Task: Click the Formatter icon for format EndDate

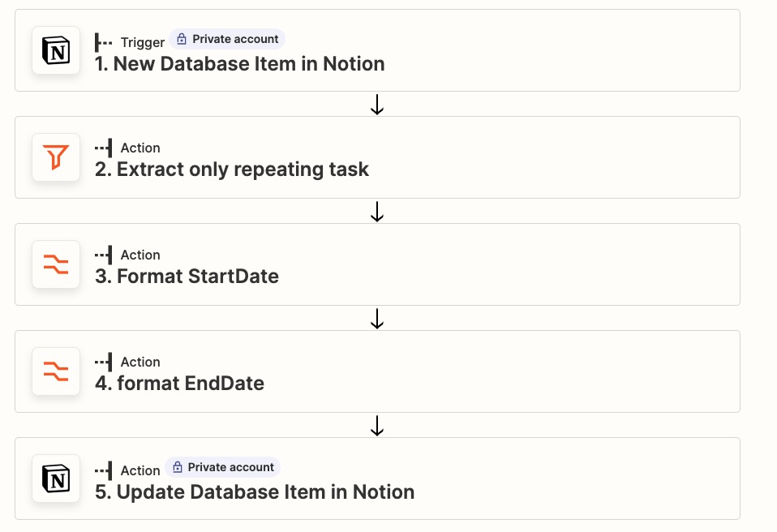Action: click(56, 371)
